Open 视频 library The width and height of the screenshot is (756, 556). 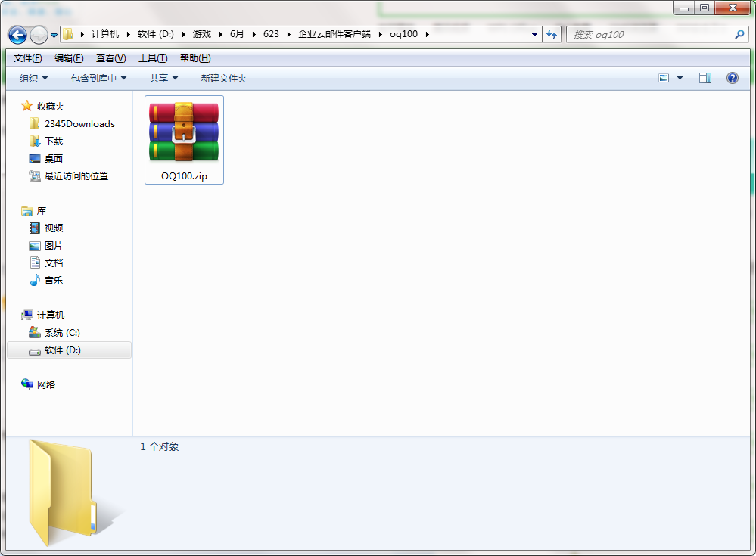(54, 228)
